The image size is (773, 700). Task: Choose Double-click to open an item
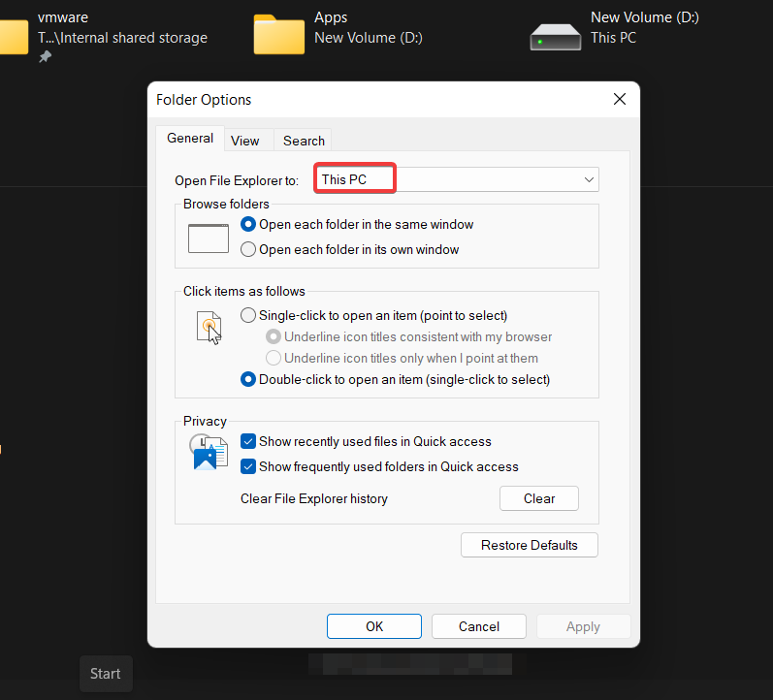point(248,379)
